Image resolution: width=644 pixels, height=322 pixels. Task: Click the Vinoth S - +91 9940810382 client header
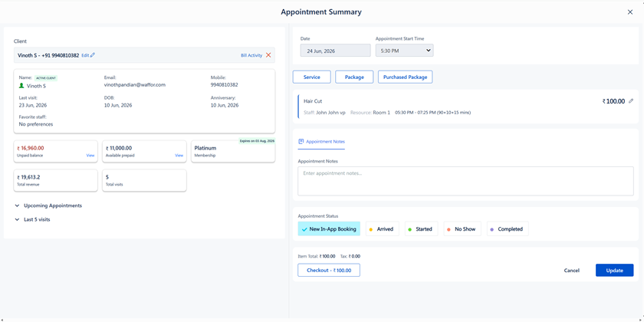[x=48, y=55]
